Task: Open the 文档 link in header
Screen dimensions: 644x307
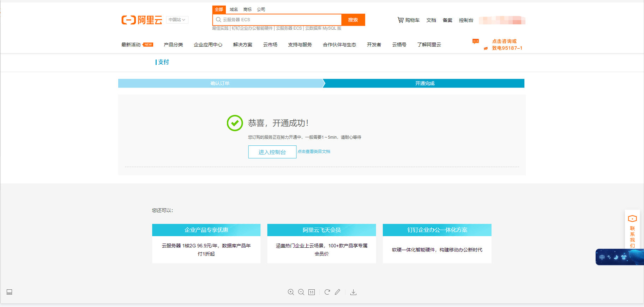Action: pos(431,20)
